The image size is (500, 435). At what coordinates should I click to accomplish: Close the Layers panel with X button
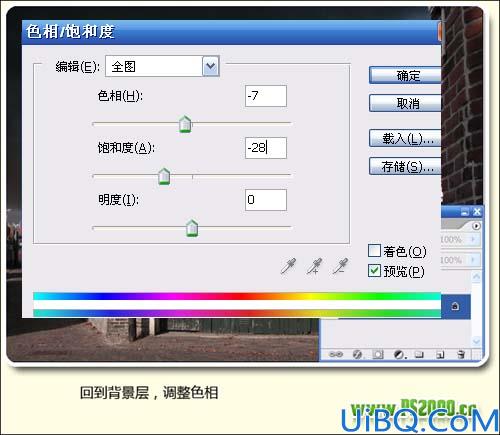pyautogui.click(x=477, y=212)
